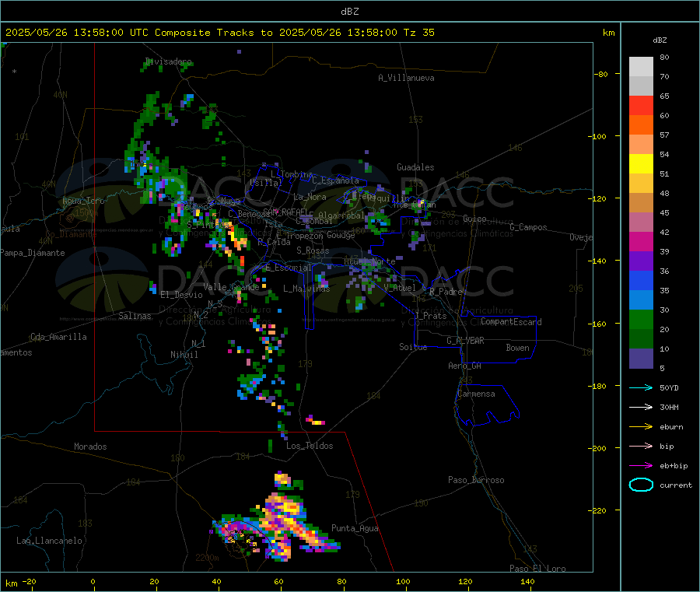Click the 'Salinas' map label
Viewport: 700px width, 592px height.
(135, 316)
